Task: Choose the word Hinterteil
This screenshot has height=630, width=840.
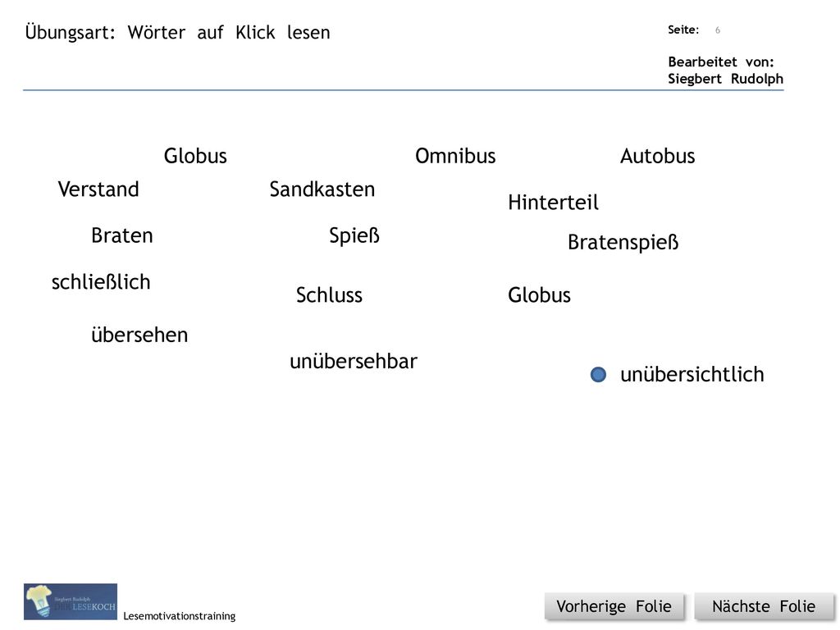Action: pyautogui.click(x=554, y=203)
